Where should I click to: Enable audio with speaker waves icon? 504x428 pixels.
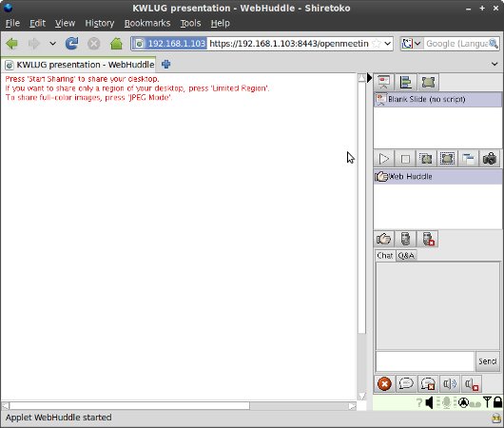450,383
